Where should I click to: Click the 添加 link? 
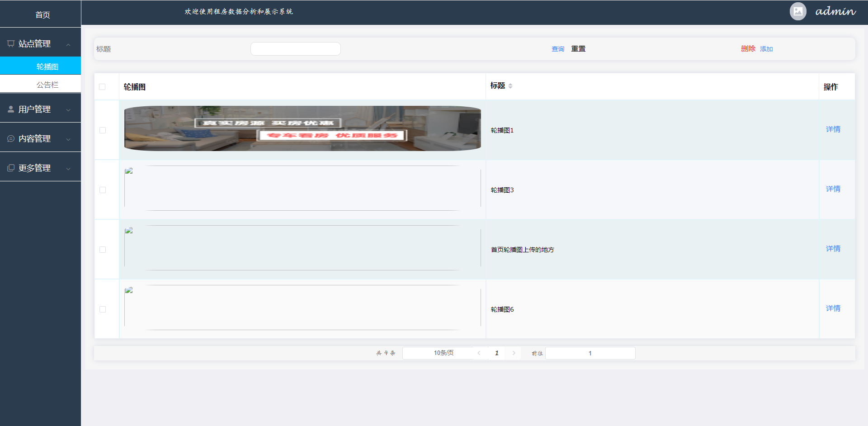tap(766, 49)
